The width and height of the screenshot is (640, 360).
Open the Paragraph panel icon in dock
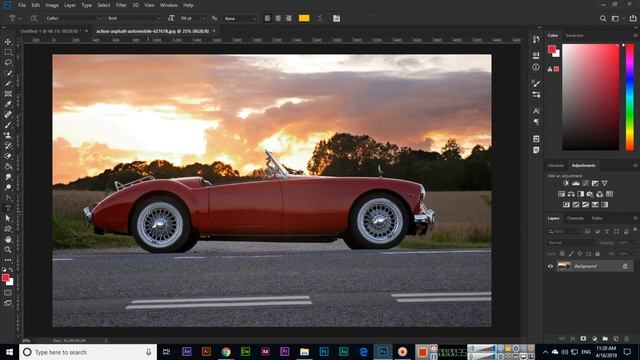tap(536, 122)
